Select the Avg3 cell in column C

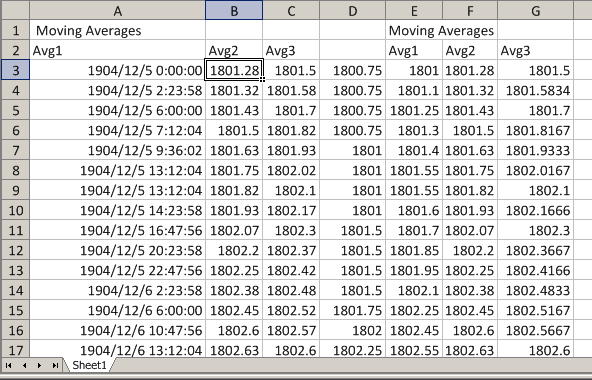point(291,50)
